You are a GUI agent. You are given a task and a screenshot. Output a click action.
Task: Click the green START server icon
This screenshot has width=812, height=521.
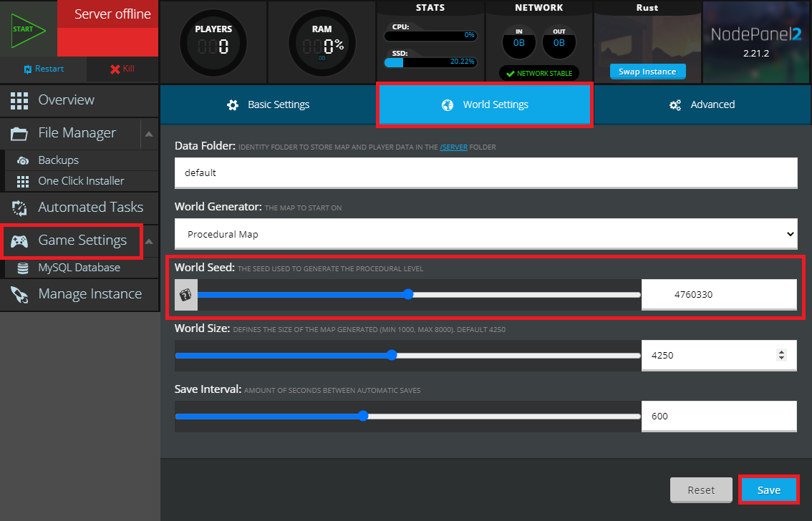click(28, 29)
